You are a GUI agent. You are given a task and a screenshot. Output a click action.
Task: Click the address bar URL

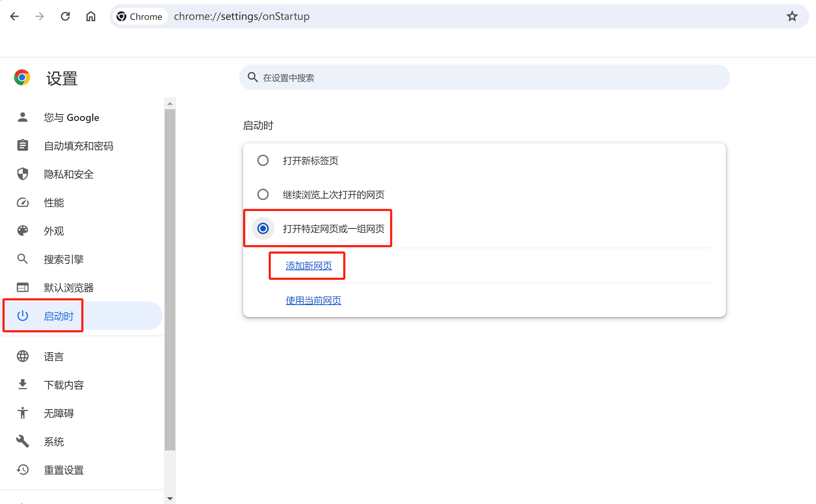coord(242,16)
